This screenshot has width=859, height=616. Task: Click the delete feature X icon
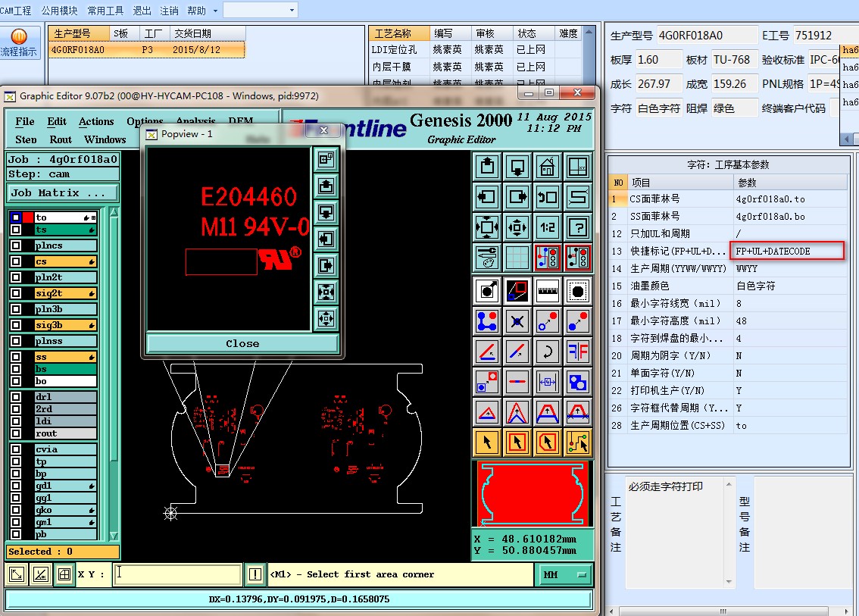click(517, 322)
